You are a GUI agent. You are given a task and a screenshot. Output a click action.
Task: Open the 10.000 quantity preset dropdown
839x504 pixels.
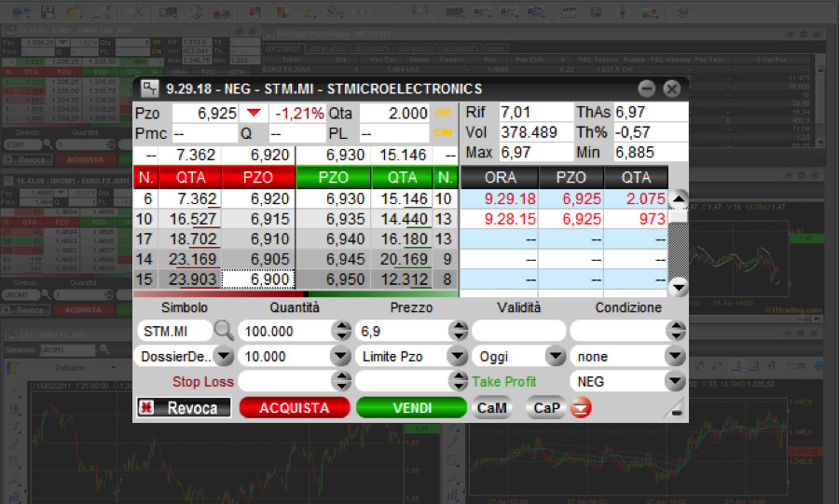[340, 356]
